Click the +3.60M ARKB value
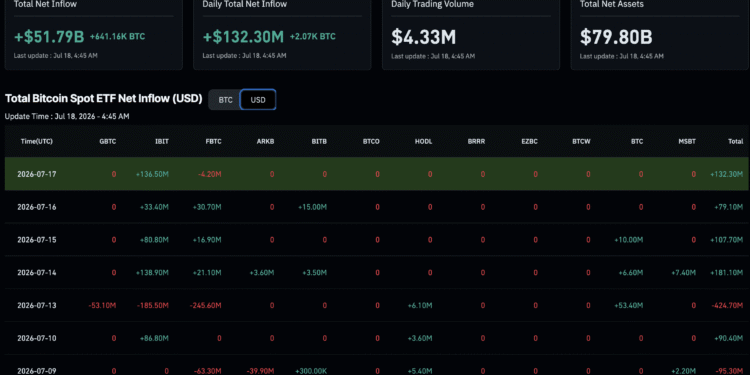Screen dimensions: 750x375 tap(262, 273)
